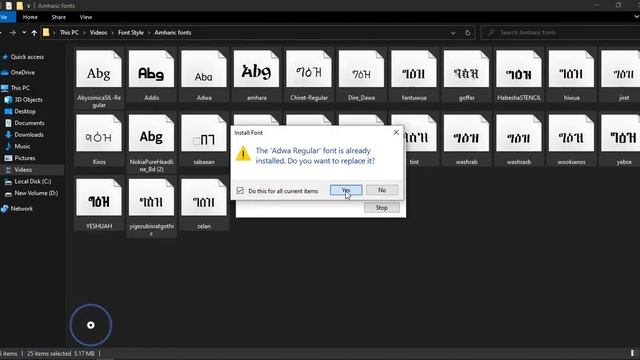
Task: Open the Share ribbon tab
Action: 59,17
